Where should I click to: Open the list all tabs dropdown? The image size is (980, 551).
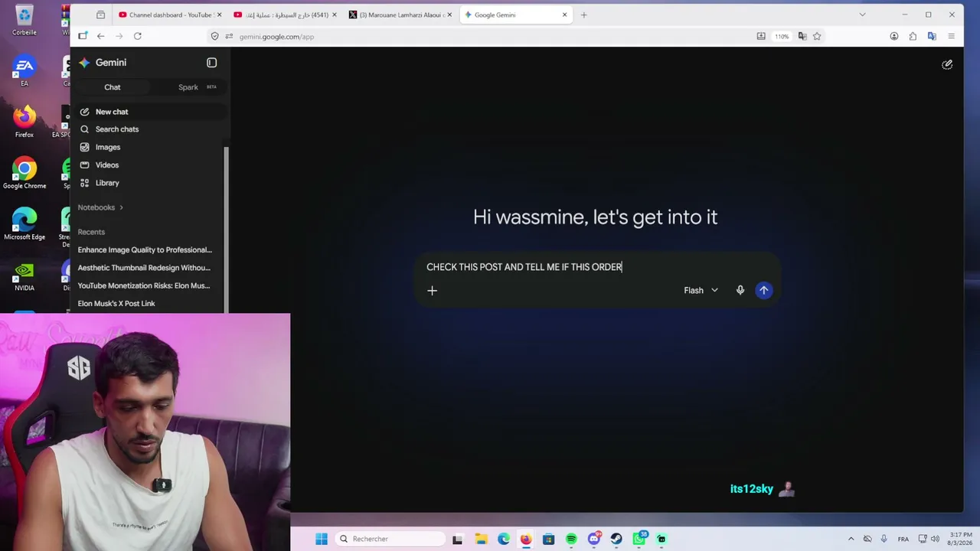(862, 15)
